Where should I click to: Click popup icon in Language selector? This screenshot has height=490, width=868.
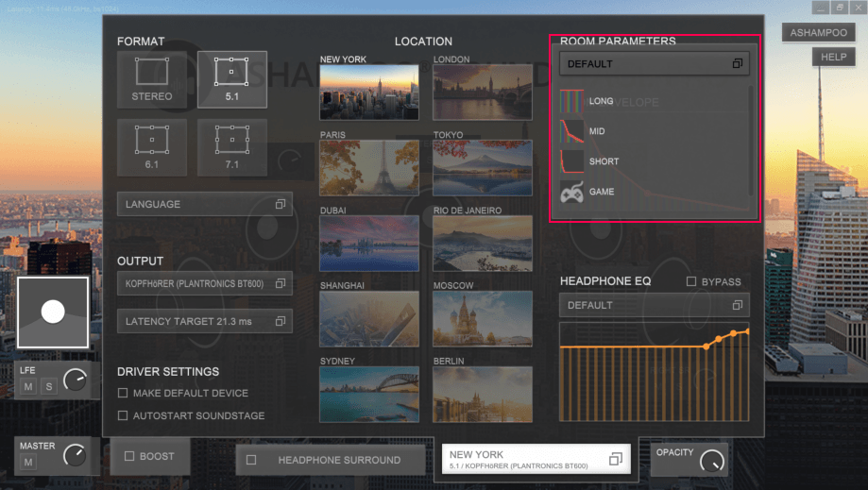pyautogui.click(x=281, y=204)
